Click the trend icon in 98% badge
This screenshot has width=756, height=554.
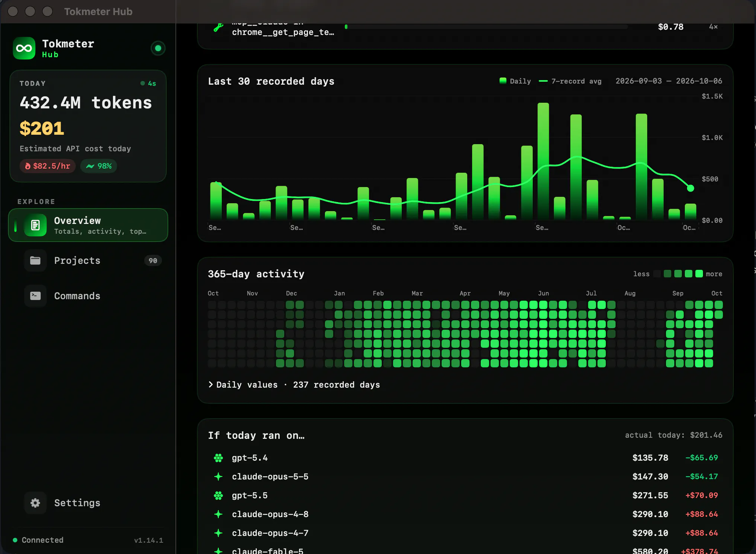click(90, 166)
